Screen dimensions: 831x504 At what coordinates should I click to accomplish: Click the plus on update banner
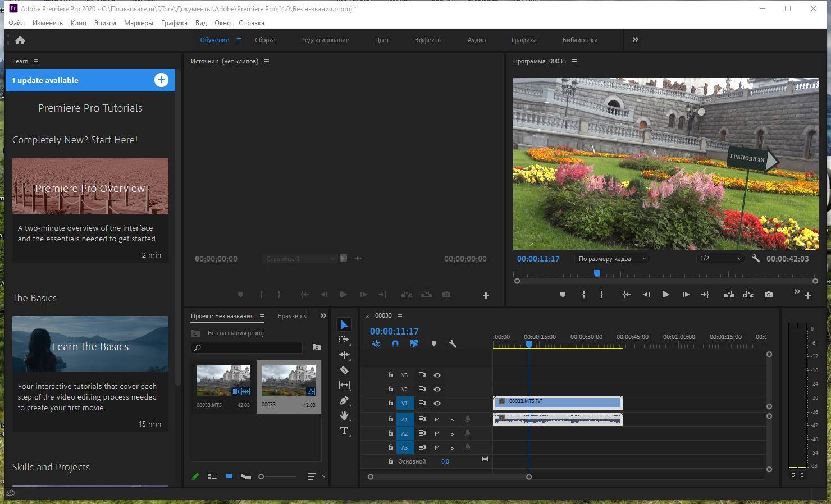pos(161,80)
